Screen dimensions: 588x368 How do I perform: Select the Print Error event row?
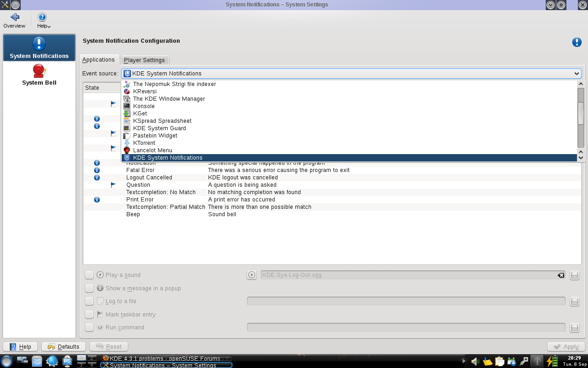[x=332, y=200]
